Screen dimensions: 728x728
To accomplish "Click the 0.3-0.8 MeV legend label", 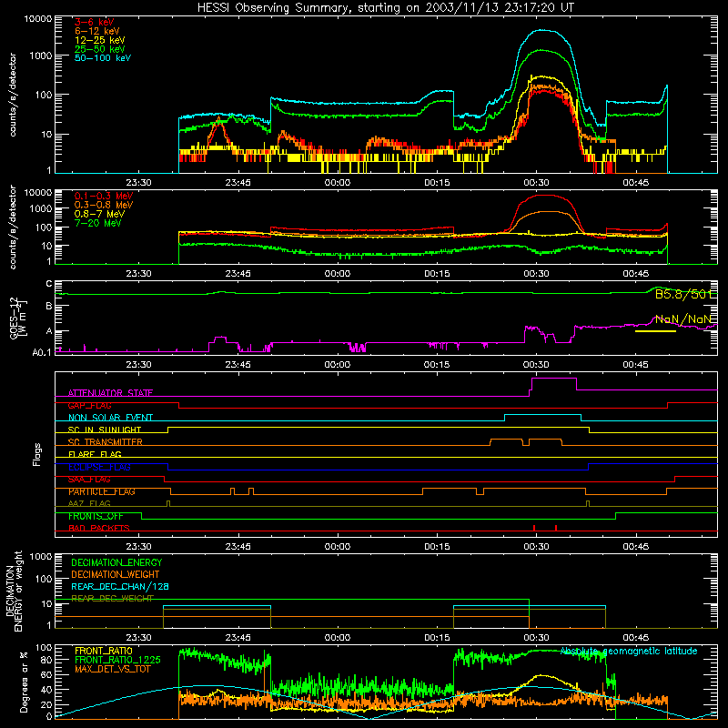I will pyautogui.click(x=104, y=205).
